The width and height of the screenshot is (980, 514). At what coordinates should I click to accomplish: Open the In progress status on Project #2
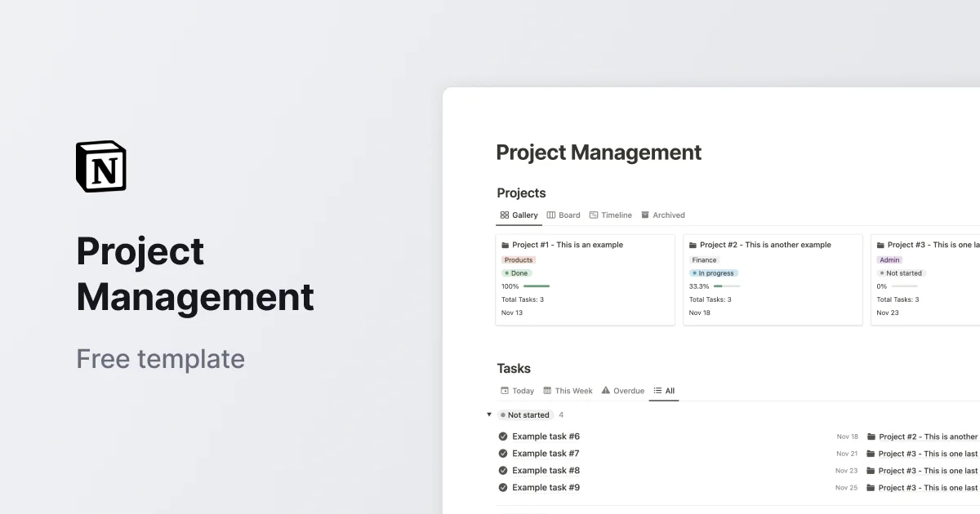tap(713, 273)
